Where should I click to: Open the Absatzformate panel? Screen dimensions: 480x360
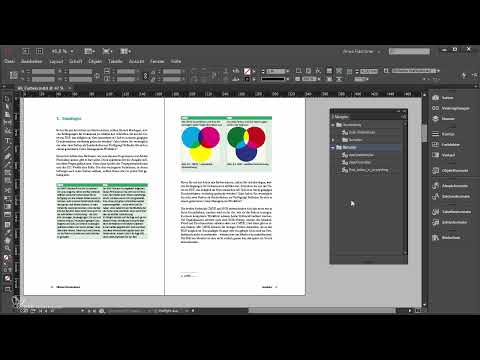450,186
